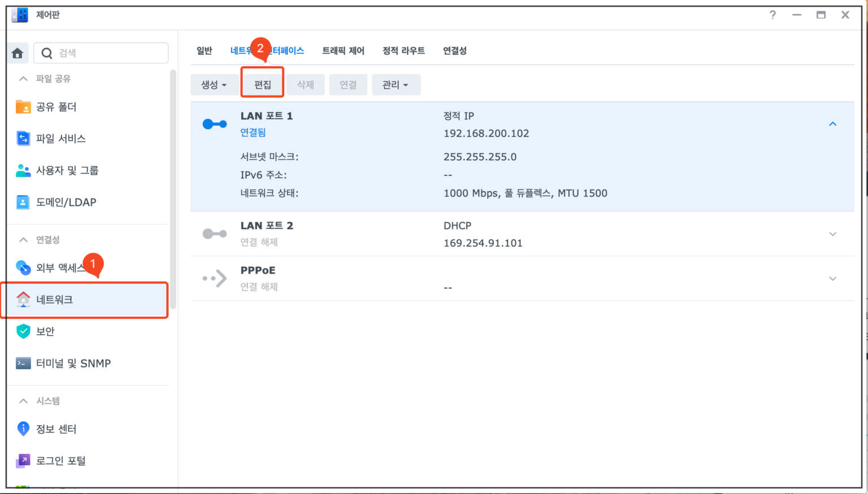Open the 보안 shield icon

23,331
